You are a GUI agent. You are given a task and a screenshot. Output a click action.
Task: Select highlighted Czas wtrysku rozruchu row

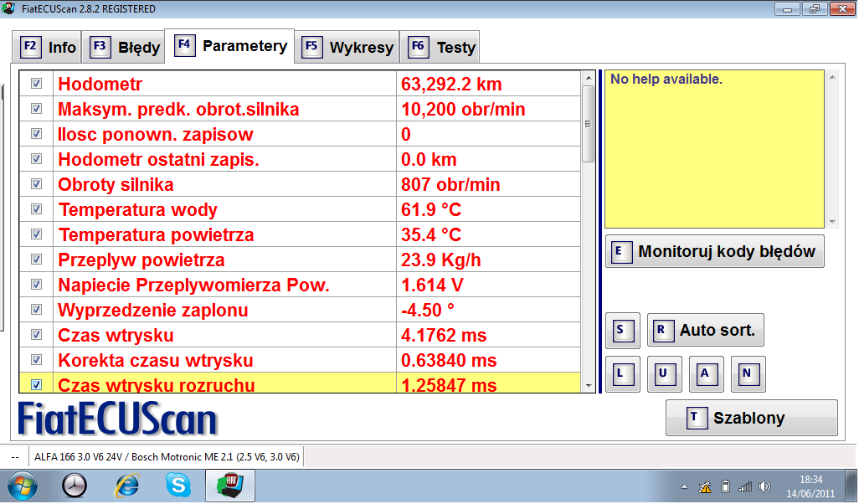301,383
